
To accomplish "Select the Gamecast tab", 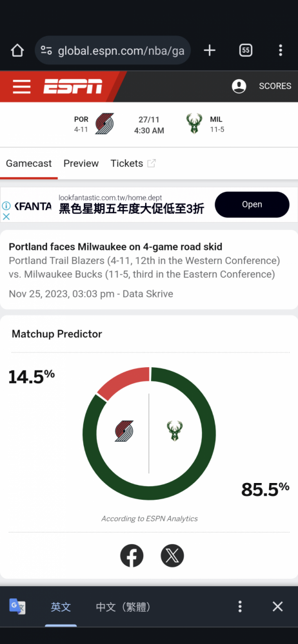I will pyautogui.click(x=29, y=164).
